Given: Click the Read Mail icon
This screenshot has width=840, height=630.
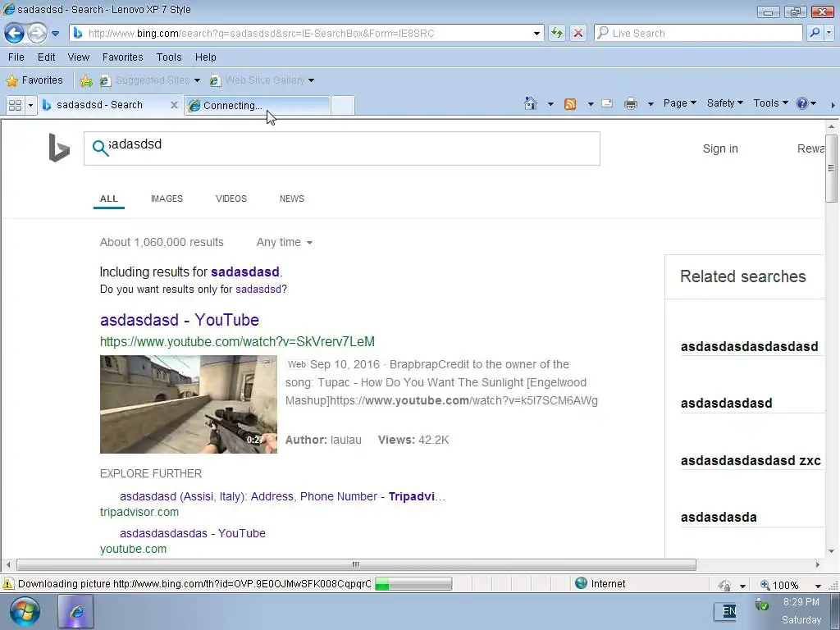Looking at the screenshot, I should pyautogui.click(x=607, y=103).
